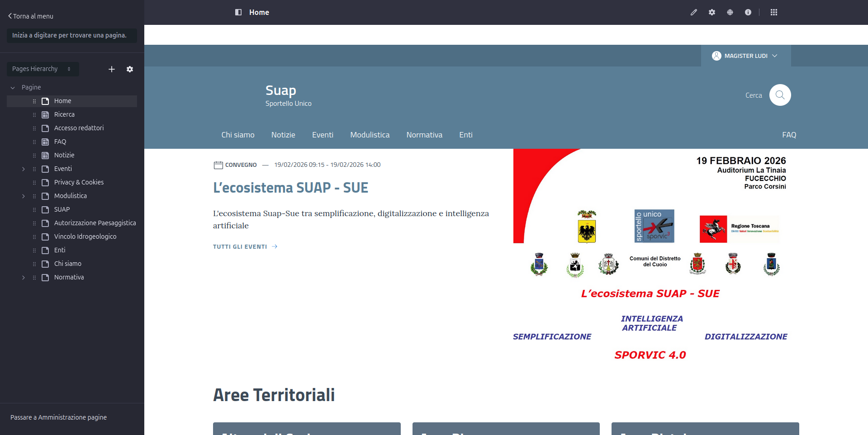Expand the Eventi page tree node
Screen dimensions: 868x435
pyautogui.click(x=24, y=169)
